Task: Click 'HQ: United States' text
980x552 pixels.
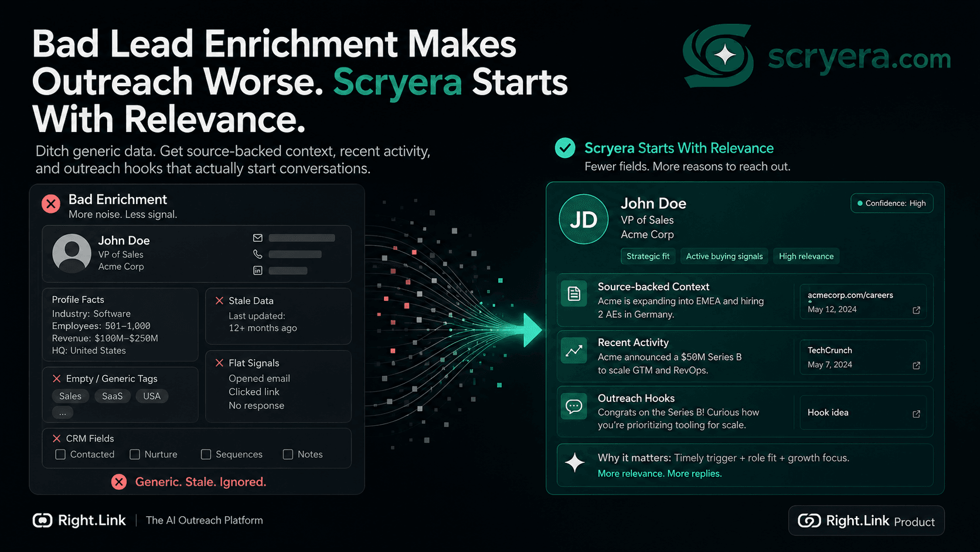Action: click(89, 351)
